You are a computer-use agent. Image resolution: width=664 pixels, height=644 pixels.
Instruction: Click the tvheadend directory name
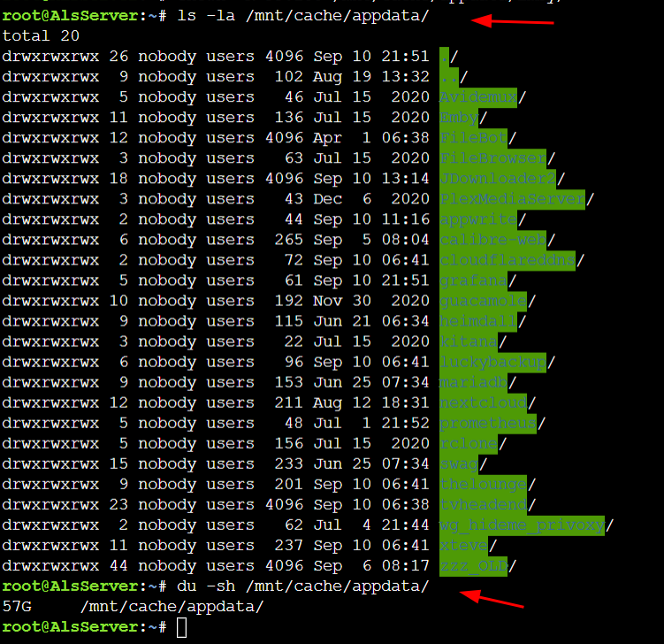click(483, 504)
